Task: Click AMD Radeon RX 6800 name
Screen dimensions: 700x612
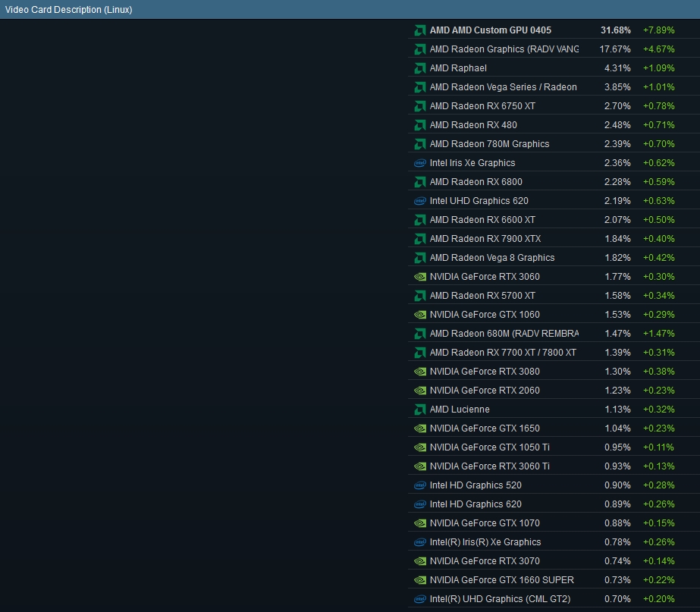Action: pyautogui.click(x=476, y=182)
